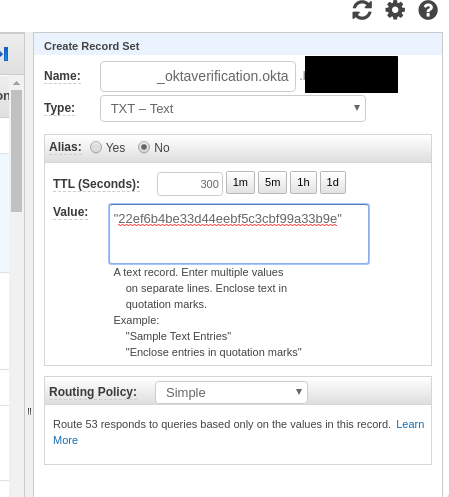Click the Name input field

198,76
